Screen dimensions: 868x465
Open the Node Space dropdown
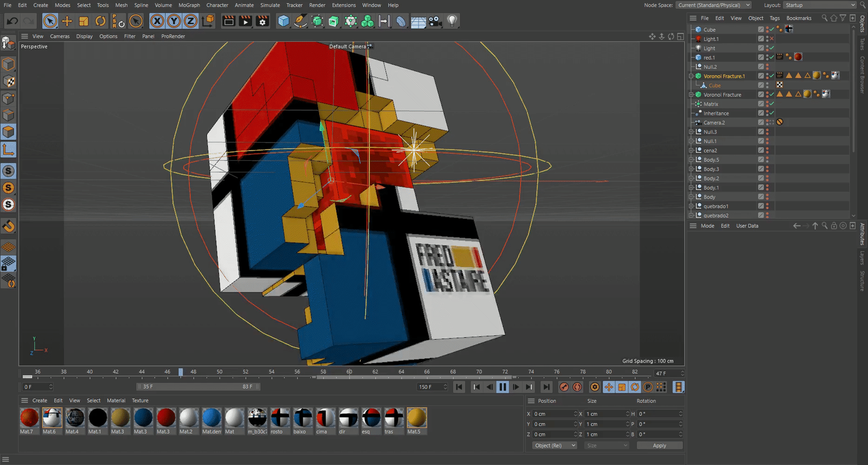[714, 5]
